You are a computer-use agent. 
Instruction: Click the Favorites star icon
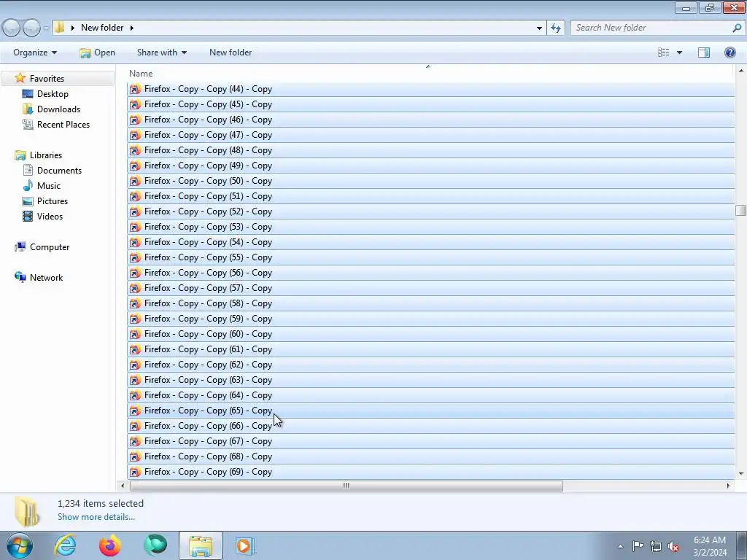point(20,78)
